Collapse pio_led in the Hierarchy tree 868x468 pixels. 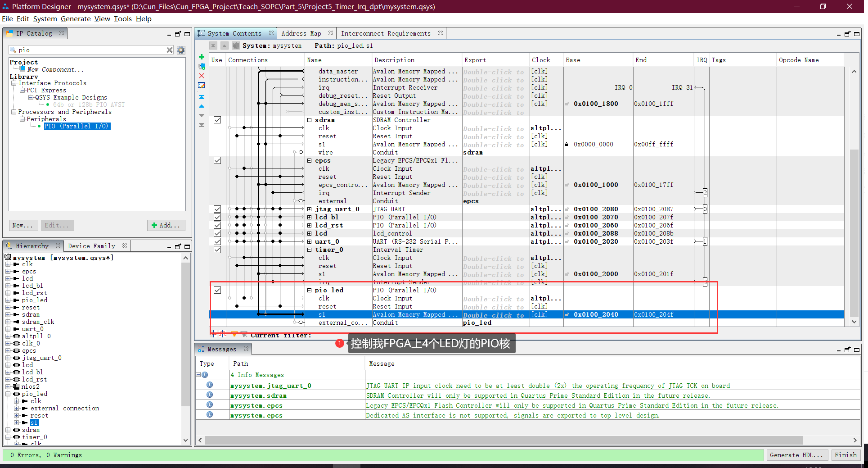tap(8, 394)
